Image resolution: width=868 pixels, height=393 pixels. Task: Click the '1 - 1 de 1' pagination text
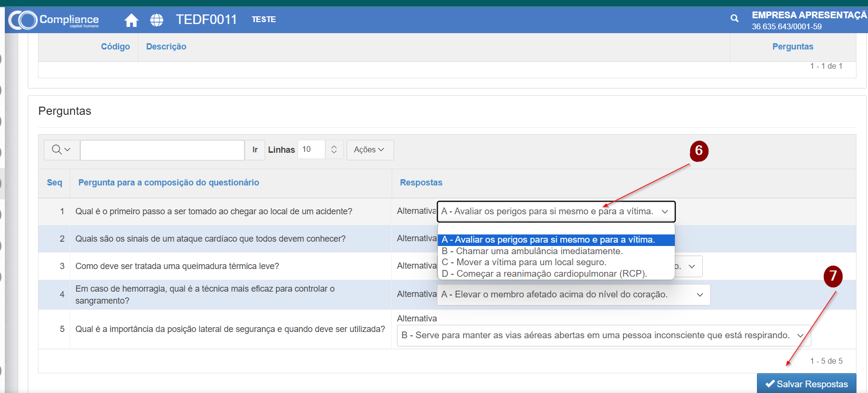coord(826,66)
